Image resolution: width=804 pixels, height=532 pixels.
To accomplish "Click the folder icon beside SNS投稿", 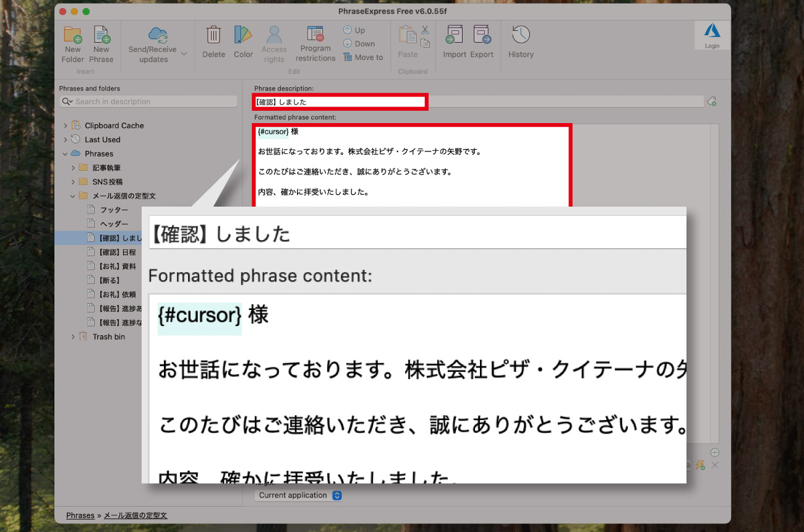I will [83, 182].
